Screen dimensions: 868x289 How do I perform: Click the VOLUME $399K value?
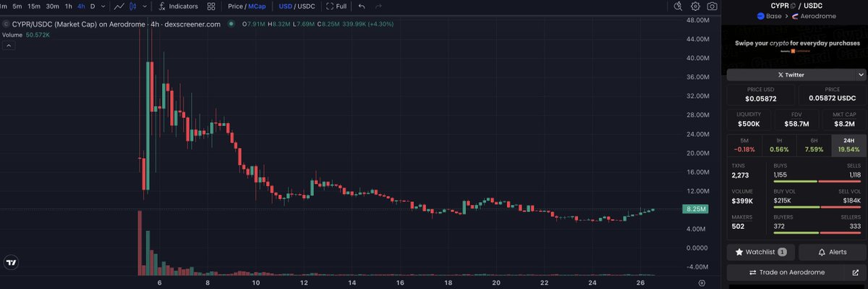742,201
